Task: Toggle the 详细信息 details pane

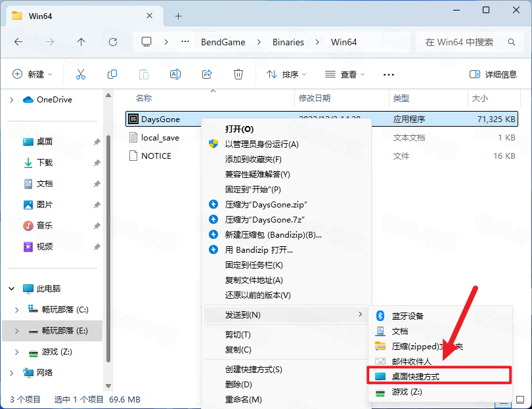Action: (493, 74)
